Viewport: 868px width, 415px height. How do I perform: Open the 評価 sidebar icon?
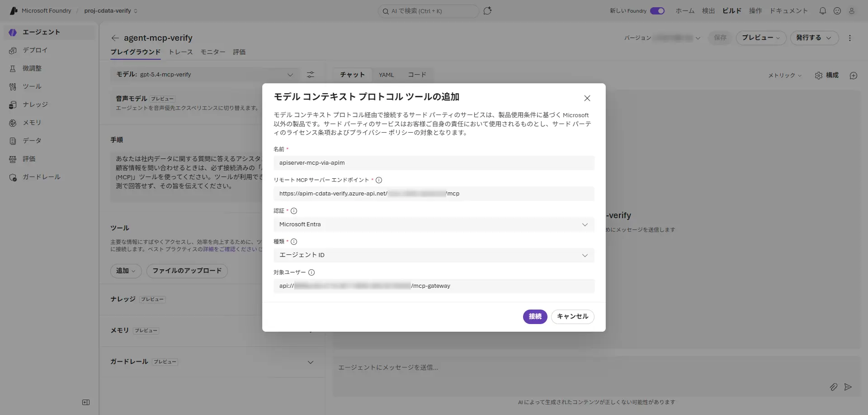[13, 159]
